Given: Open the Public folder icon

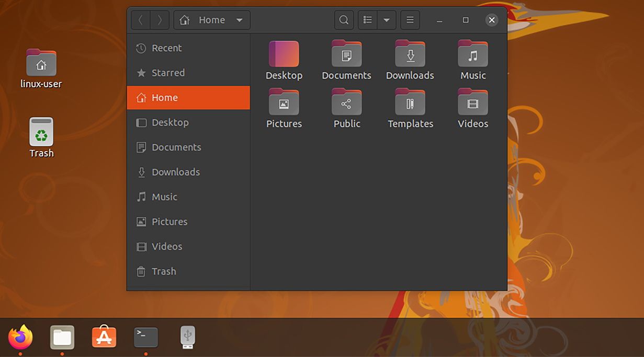Looking at the screenshot, I should tap(346, 102).
